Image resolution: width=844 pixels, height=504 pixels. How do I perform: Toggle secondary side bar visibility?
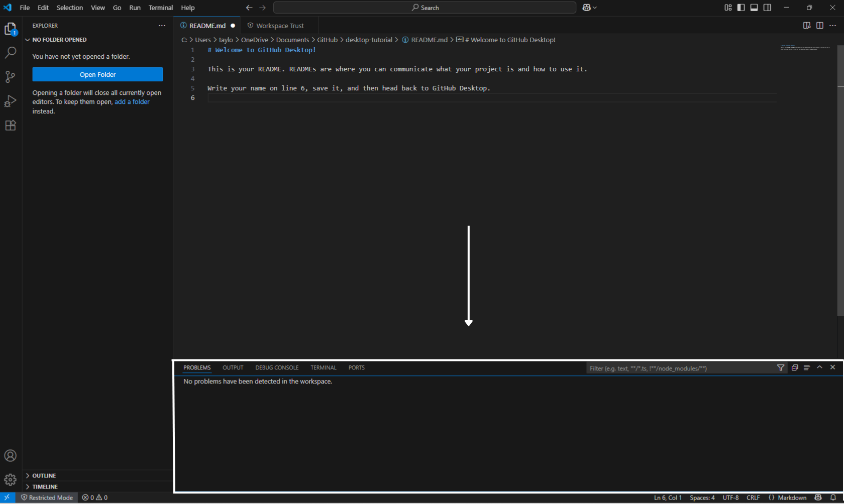click(x=767, y=8)
